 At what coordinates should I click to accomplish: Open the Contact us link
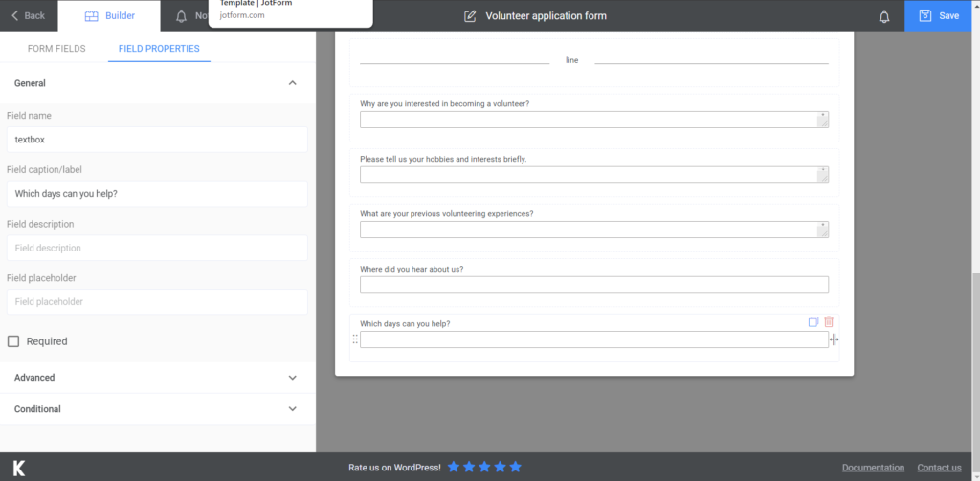940,468
